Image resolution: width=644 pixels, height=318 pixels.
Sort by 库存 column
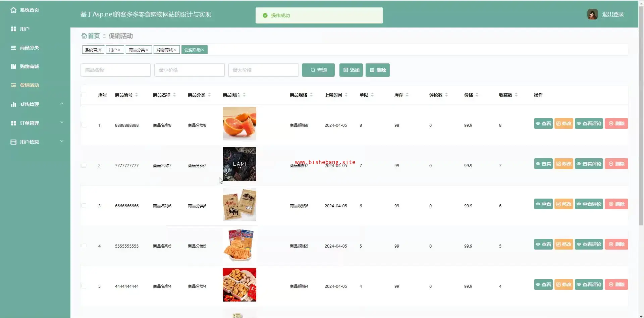pos(407,95)
